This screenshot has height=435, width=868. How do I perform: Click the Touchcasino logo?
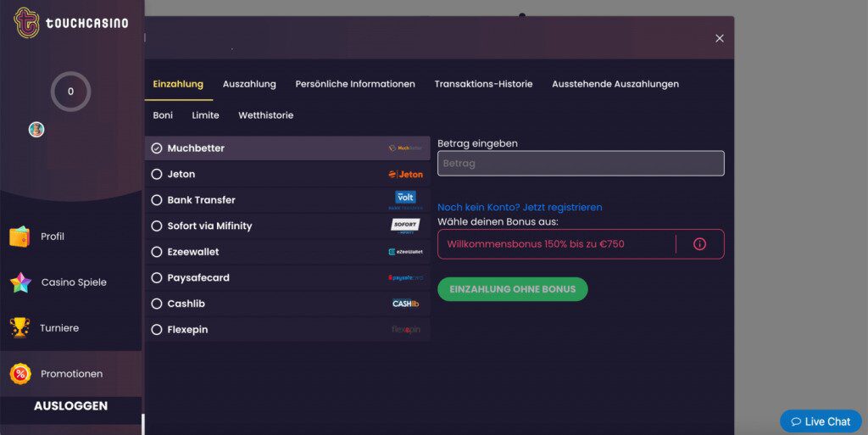[x=71, y=23]
